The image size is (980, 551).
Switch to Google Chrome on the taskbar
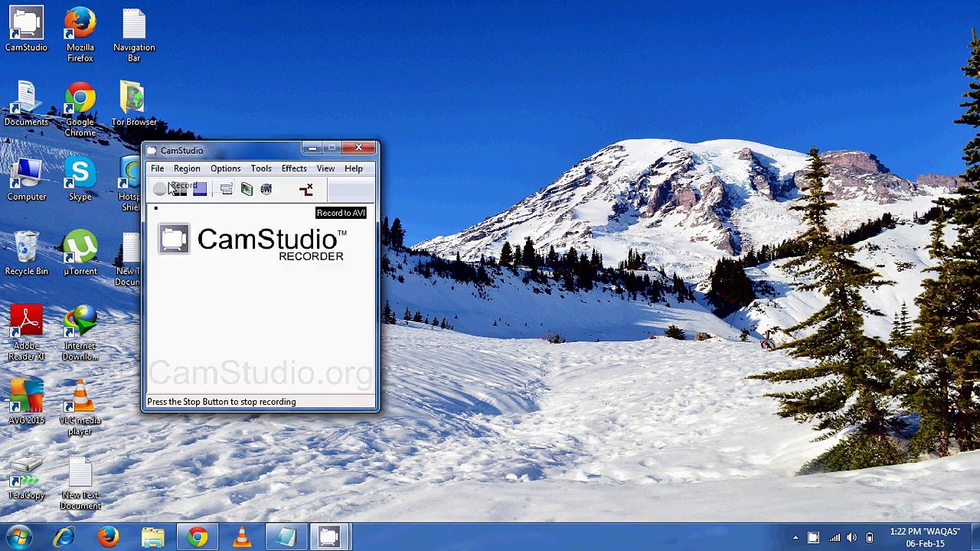tap(198, 537)
